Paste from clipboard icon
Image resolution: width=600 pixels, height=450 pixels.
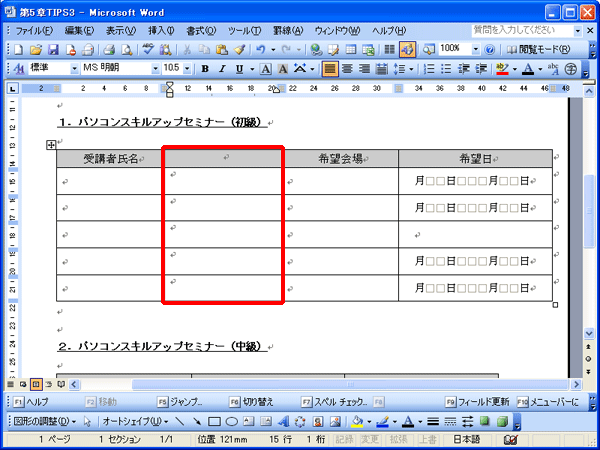pos(222,49)
